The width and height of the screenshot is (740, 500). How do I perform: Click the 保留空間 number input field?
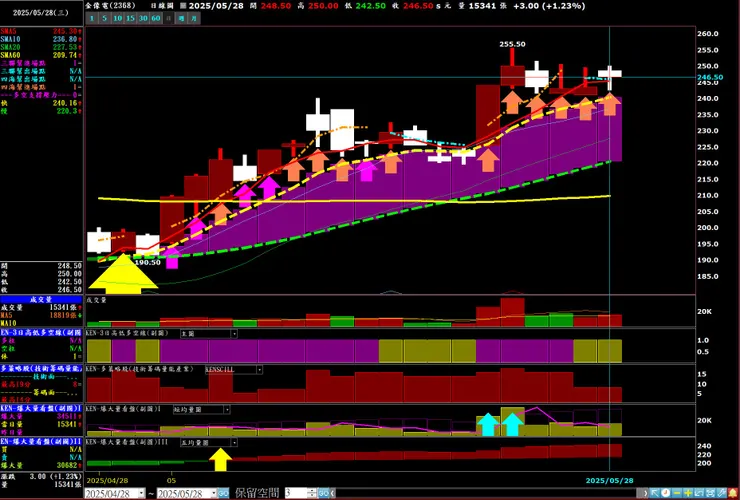(296, 493)
